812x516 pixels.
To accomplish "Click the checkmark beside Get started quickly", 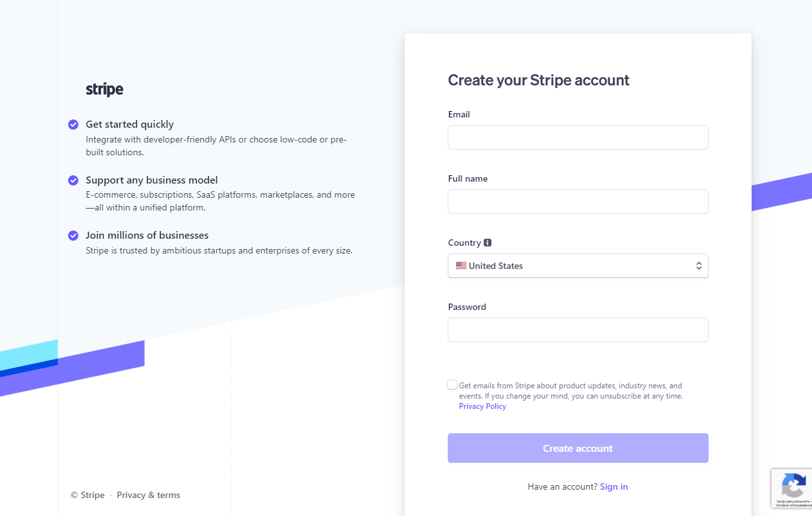I will point(73,125).
